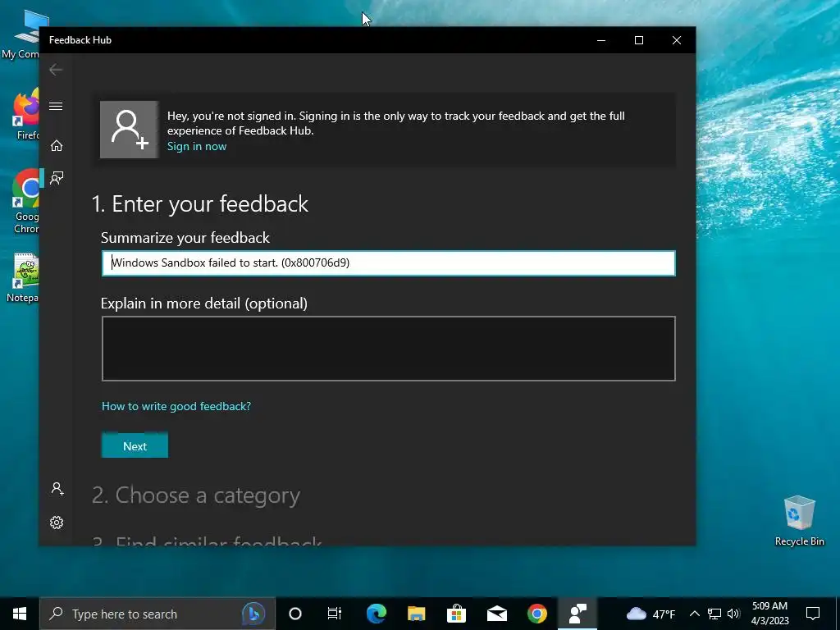Screen dimensions: 840x630
Task: Click the volume speaker tray icon
Action: click(x=733, y=614)
